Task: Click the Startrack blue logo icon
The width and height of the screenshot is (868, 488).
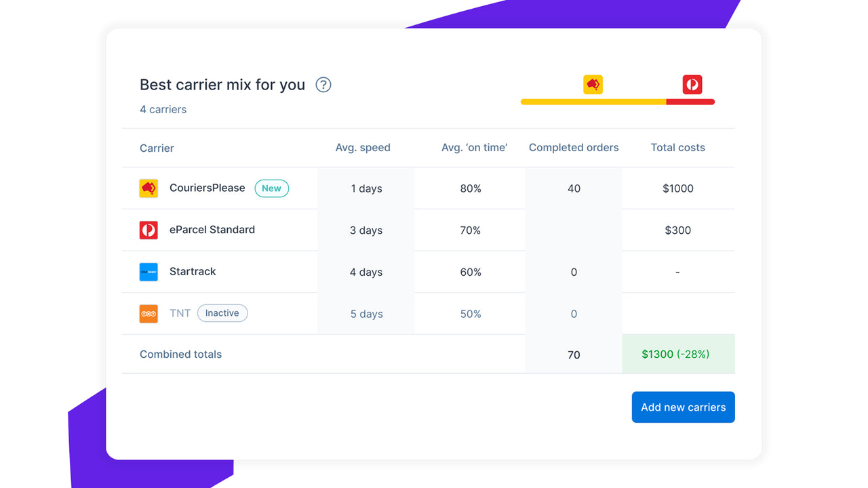Action: pos(149,272)
